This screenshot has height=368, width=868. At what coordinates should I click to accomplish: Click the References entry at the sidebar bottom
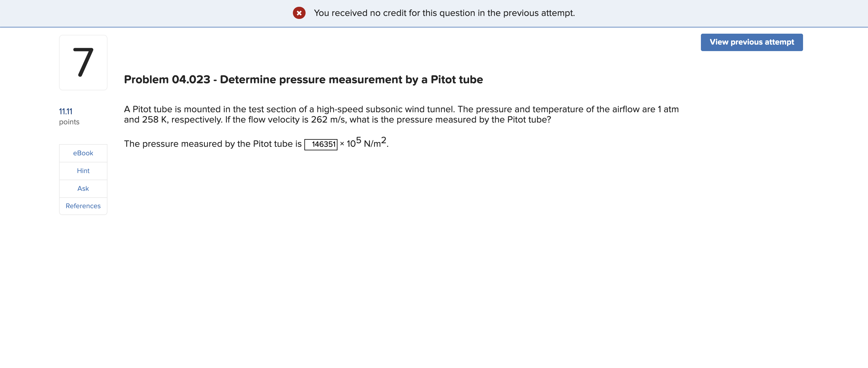(83, 206)
